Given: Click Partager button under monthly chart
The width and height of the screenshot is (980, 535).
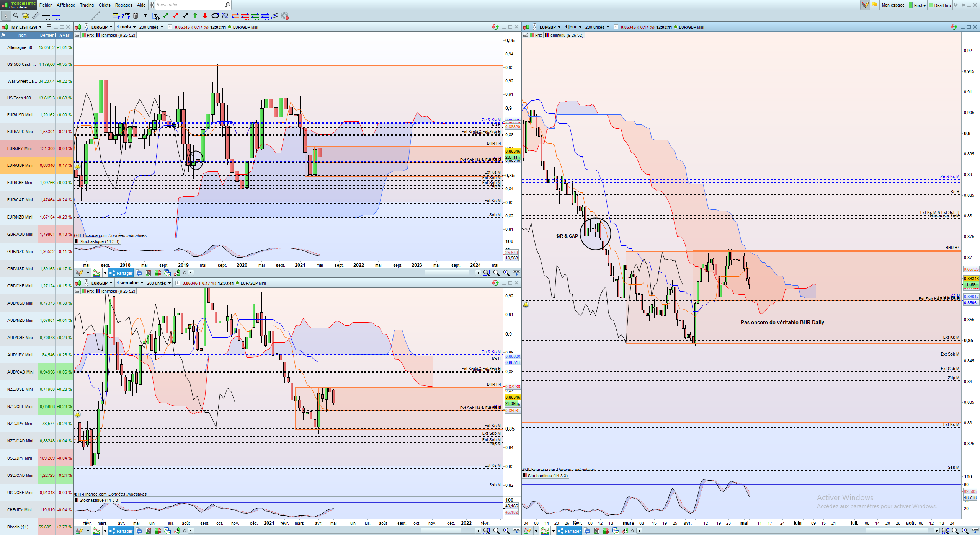Looking at the screenshot, I should (x=121, y=273).
